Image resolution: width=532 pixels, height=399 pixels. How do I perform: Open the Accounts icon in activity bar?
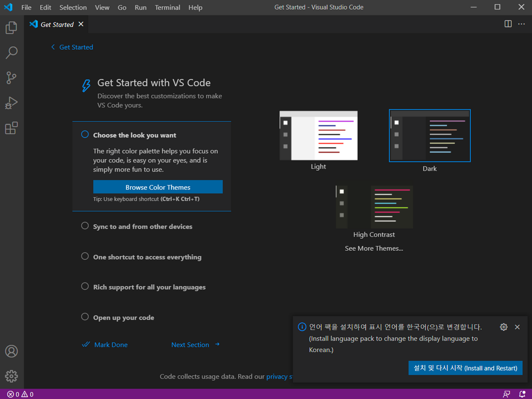[12, 351]
